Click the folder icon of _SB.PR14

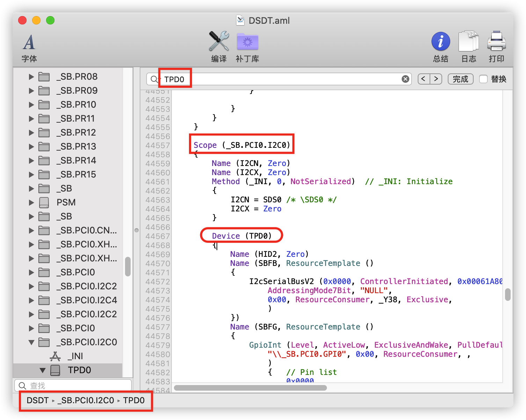pyautogui.click(x=44, y=160)
